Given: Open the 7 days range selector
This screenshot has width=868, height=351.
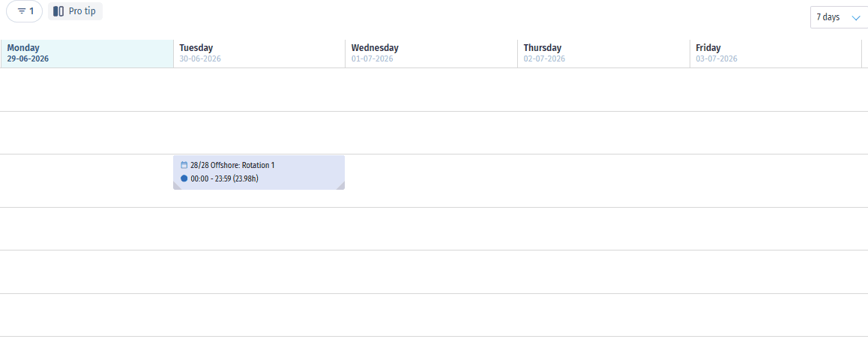Looking at the screenshot, I should 839,18.
